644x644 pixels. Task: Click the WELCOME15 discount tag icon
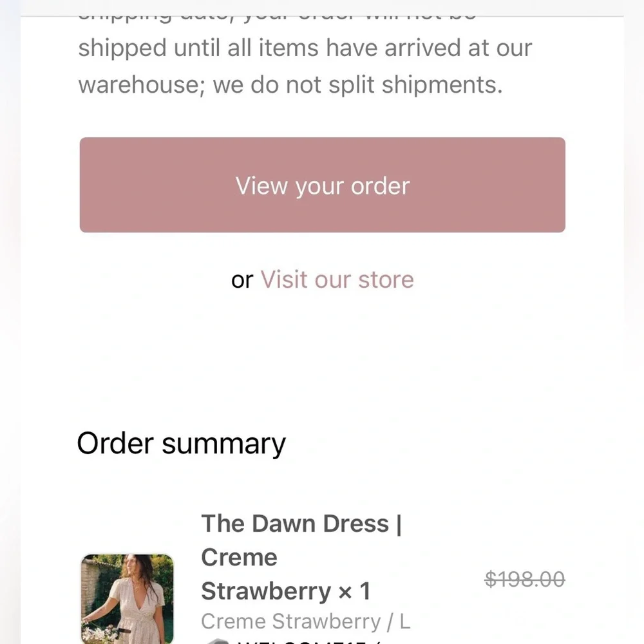(x=218, y=641)
